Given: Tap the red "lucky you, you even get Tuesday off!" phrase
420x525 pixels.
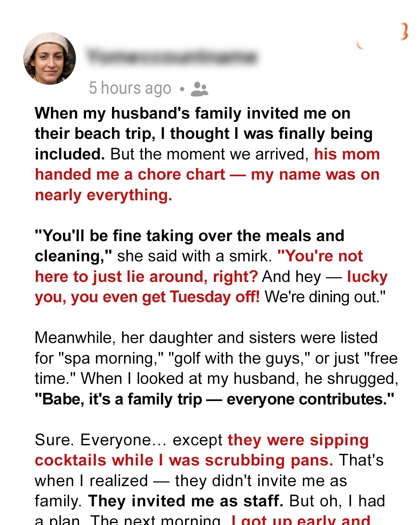Looking at the screenshot, I should (x=147, y=297).
